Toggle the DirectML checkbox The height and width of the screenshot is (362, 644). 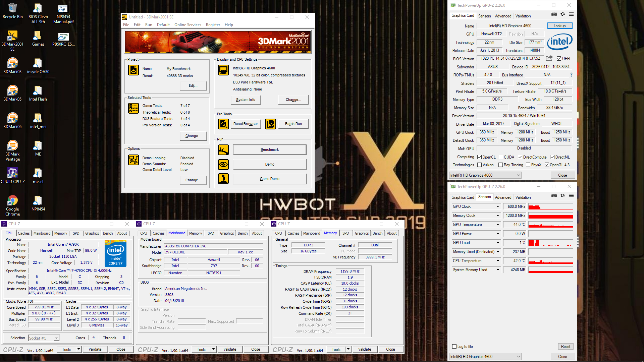[552, 157]
